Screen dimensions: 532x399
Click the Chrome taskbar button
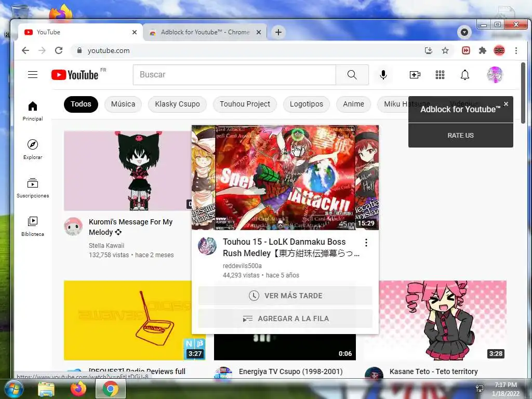tap(111, 389)
